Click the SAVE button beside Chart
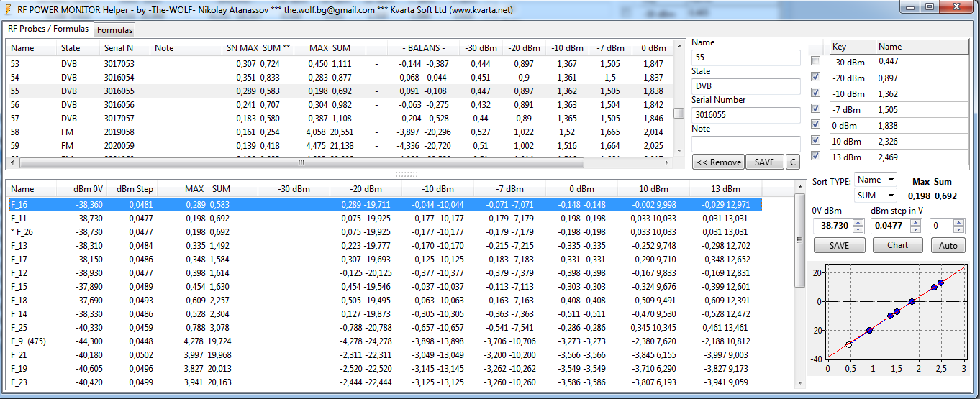This screenshot has width=980, height=399. coord(839,245)
